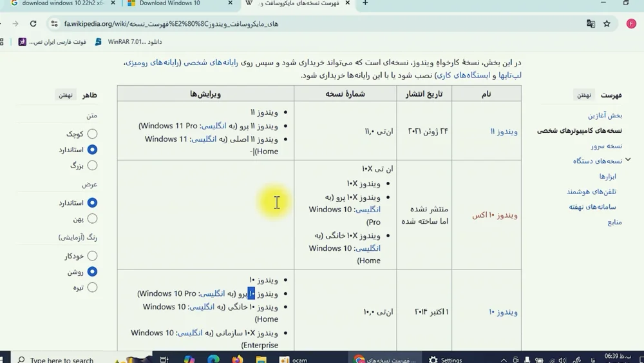Click the Google Translate icon in address bar
Viewport: 644px width, 363px height.
tap(591, 24)
